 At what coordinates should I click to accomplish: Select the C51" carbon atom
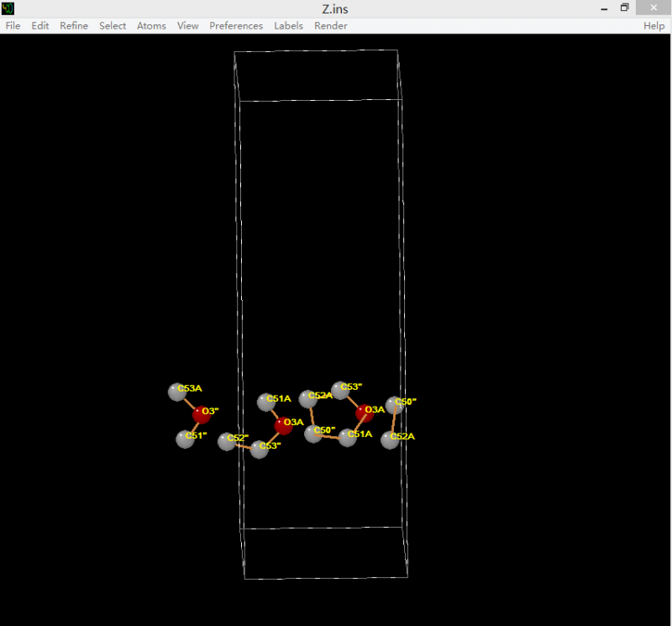pyautogui.click(x=185, y=439)
